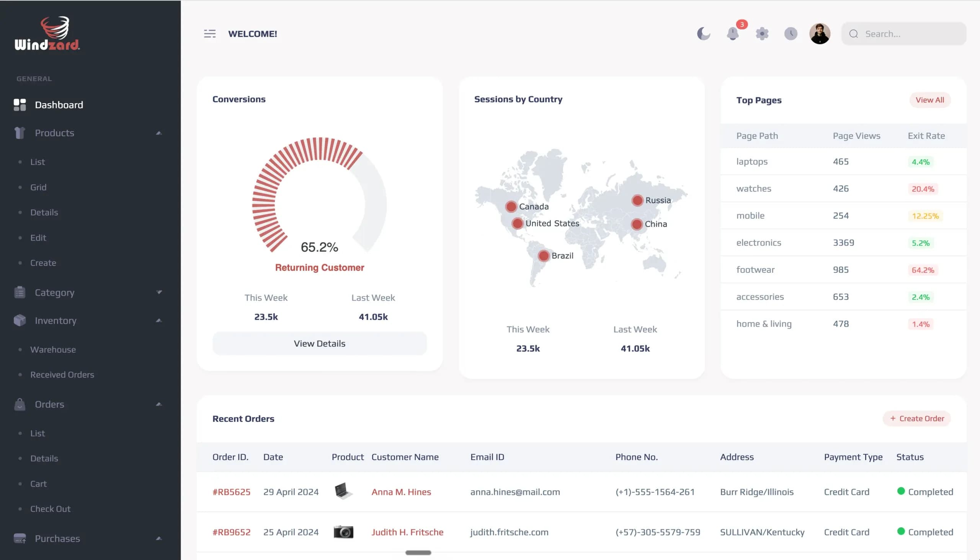Viewport: 980px width, 560px height.
Task: Toggle dark mode with the moon icon
Action: pyautogui.click(x=703, y=34)
